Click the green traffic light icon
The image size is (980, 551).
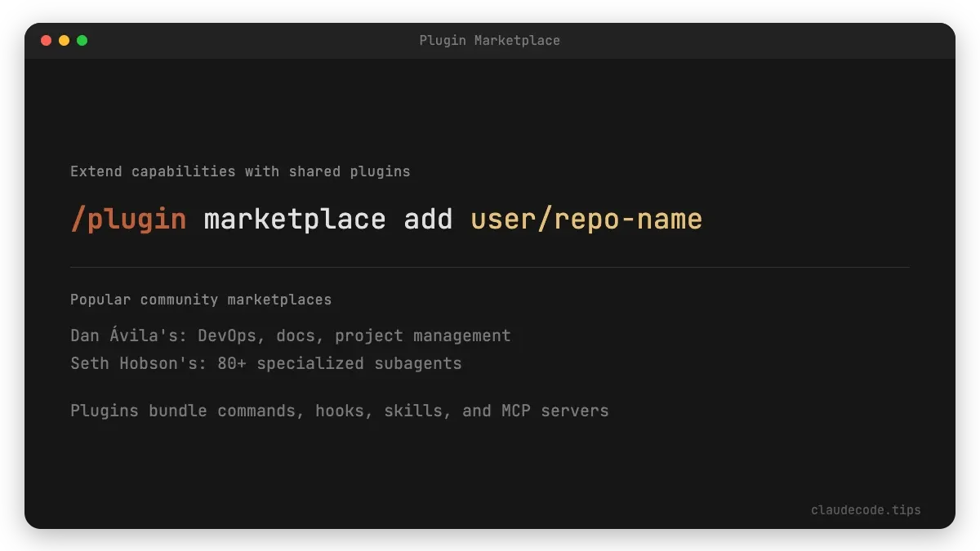pos(82,39)
